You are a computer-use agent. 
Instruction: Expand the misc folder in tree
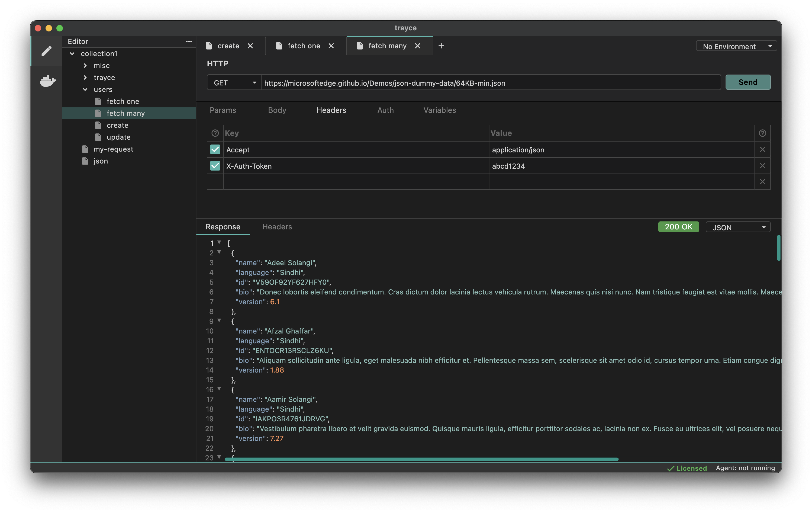pos(85,65)
